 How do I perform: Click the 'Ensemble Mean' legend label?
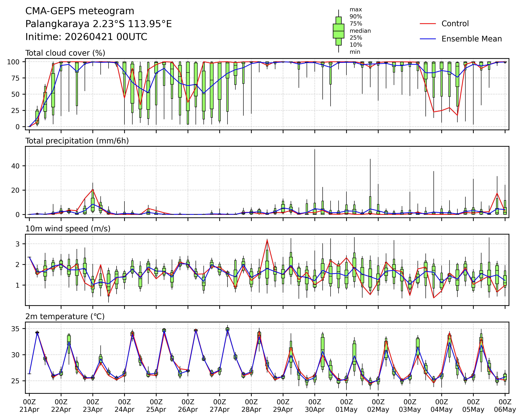tap(472, 39)
